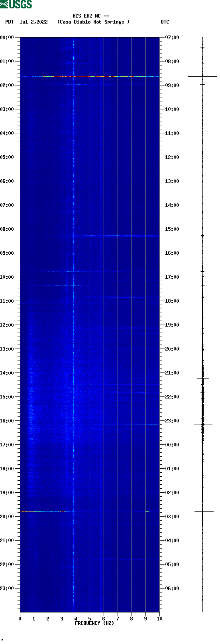This screenshot has width=220, height=644.
Task: Click the frequency axis tick label 0
Action: tap(20, 619)
